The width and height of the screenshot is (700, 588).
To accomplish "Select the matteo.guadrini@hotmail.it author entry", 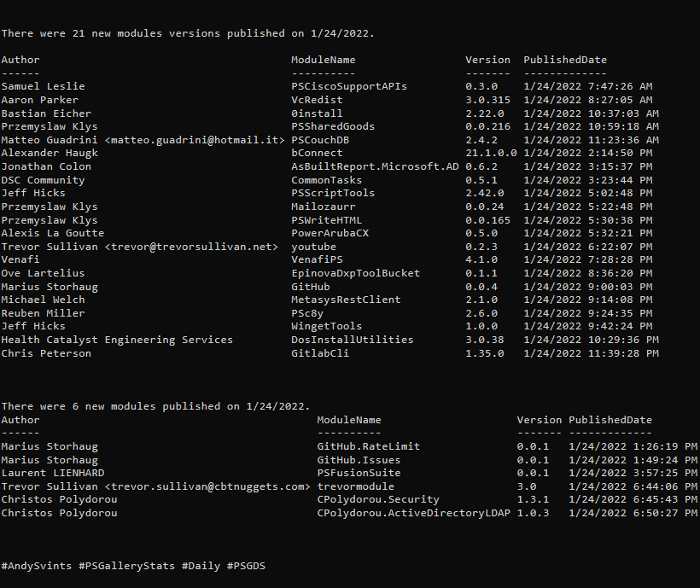I will pos(143,140).
